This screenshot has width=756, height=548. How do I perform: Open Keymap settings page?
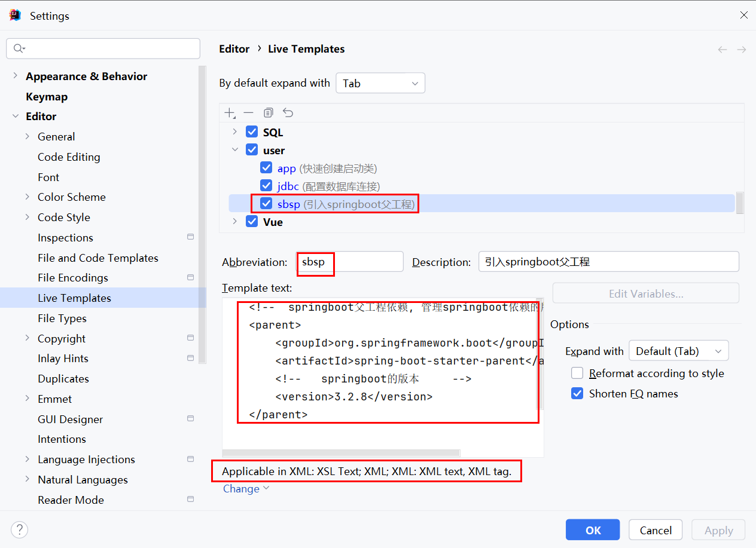click(x=47, y=96)
